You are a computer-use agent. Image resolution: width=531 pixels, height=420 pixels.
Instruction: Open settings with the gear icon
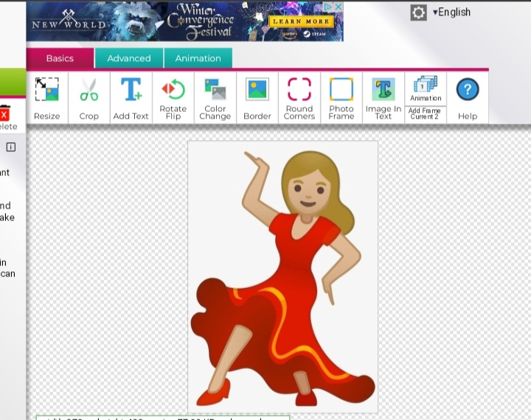[418, 13]
